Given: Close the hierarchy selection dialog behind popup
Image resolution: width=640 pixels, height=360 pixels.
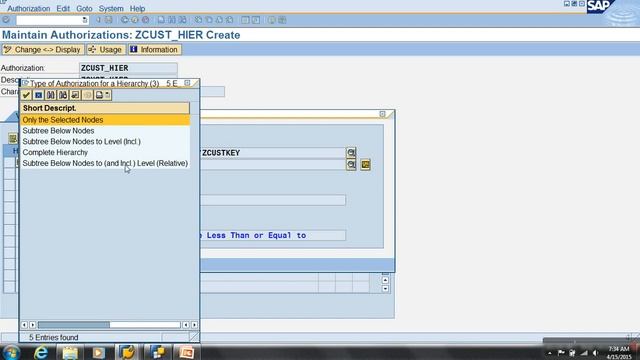Looking at the screenshot, I should click(382, 114).
